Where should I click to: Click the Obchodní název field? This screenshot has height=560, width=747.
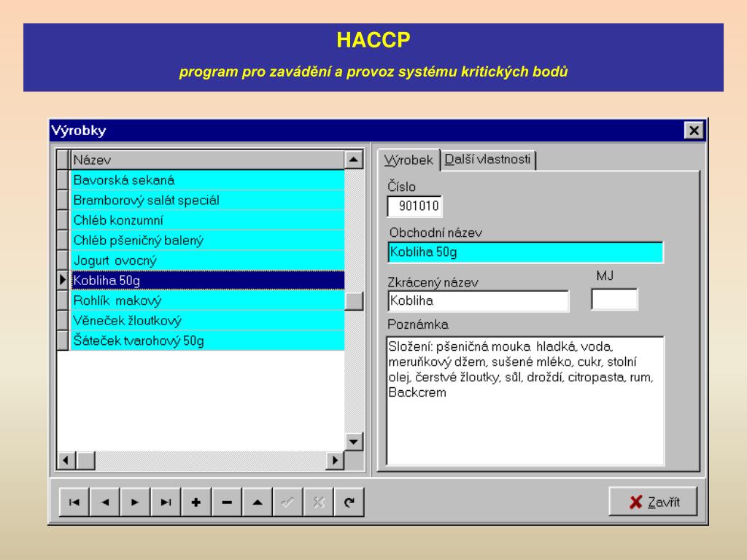(525, 252)
